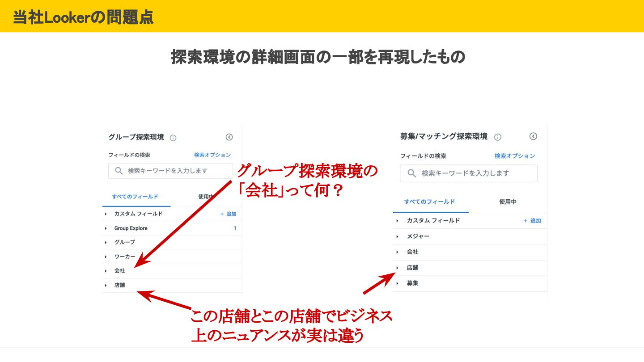
Task: Add a custom field with 追加 in group panel
Action: click(228, 214)
